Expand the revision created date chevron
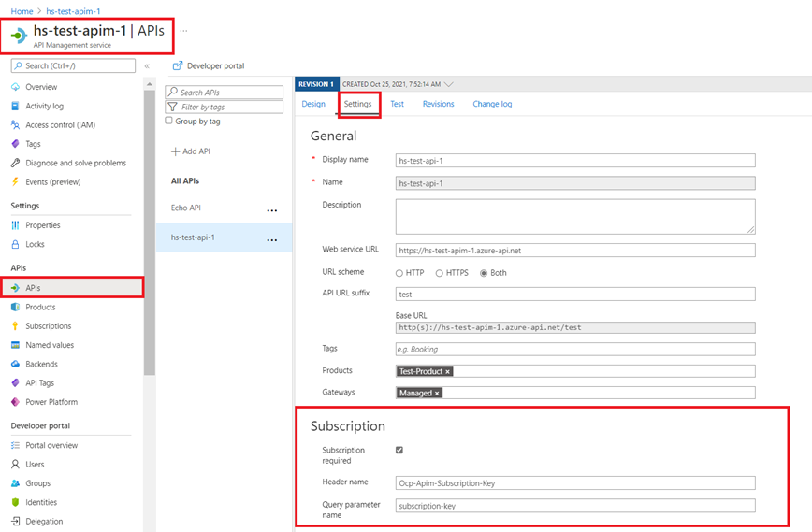812x532 pixels. point(449,84)
